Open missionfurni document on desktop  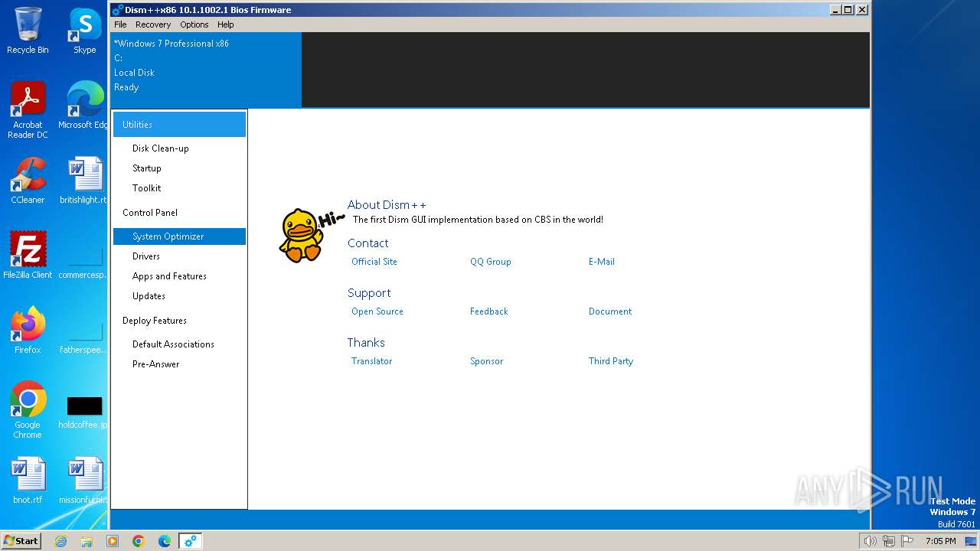coord(83,481)
